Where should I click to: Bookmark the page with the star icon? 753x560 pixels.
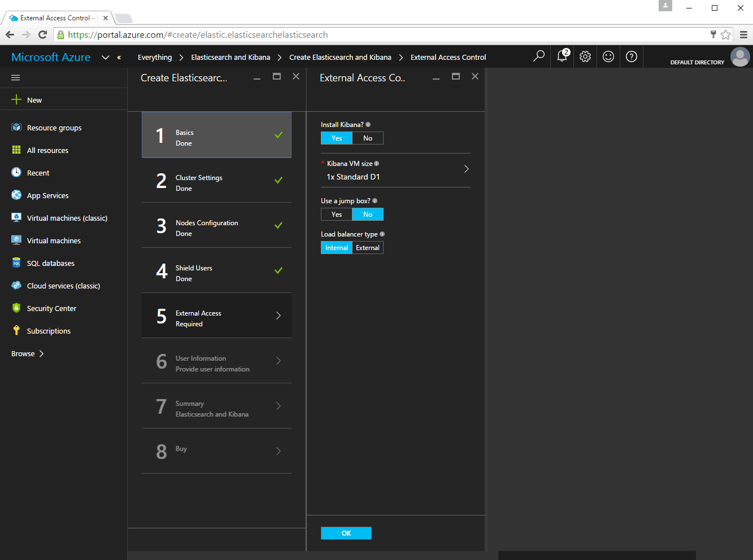click(x=726, y=34)
